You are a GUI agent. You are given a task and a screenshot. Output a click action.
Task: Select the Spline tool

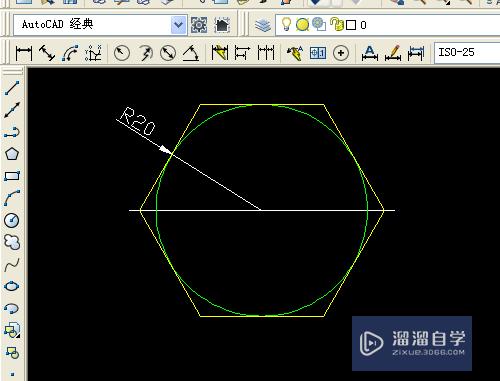12,264
